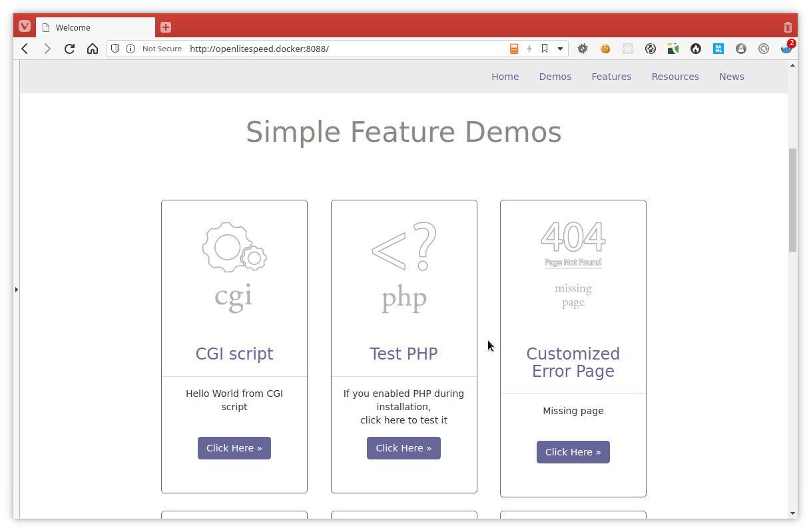This screenshot has width=811, height=532.
Task: Click the site information circle icon
Action: click(x=130, y=48)
